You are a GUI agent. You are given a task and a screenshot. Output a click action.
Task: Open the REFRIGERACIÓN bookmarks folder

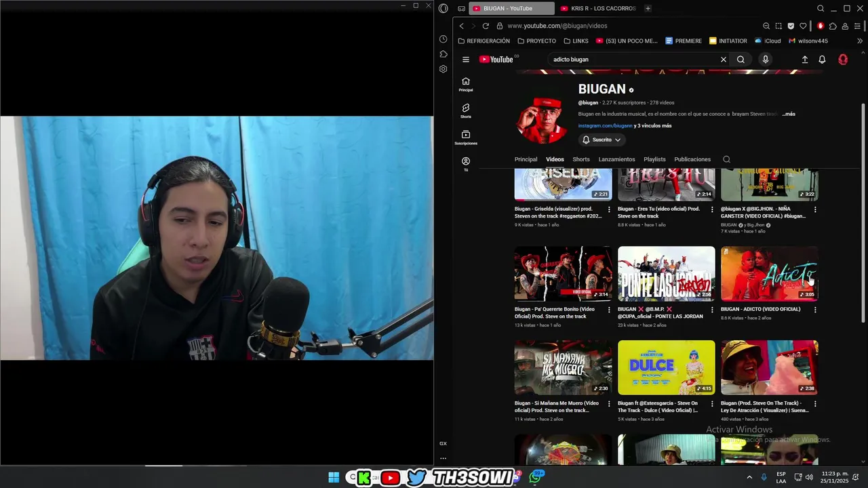point(484,41)
